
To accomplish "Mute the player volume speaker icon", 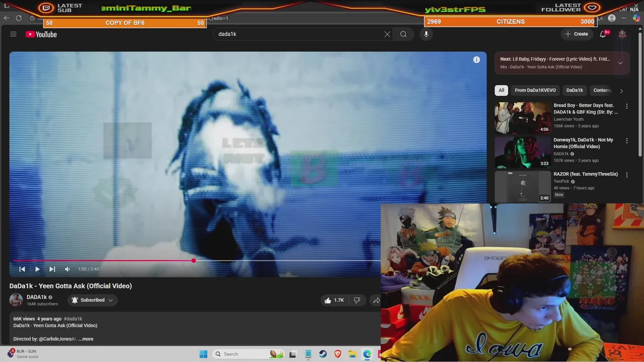I will 67,269.
